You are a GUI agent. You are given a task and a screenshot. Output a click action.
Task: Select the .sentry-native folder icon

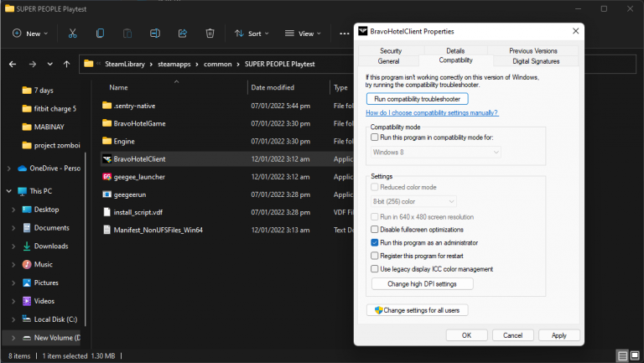(x=106, y=106)
